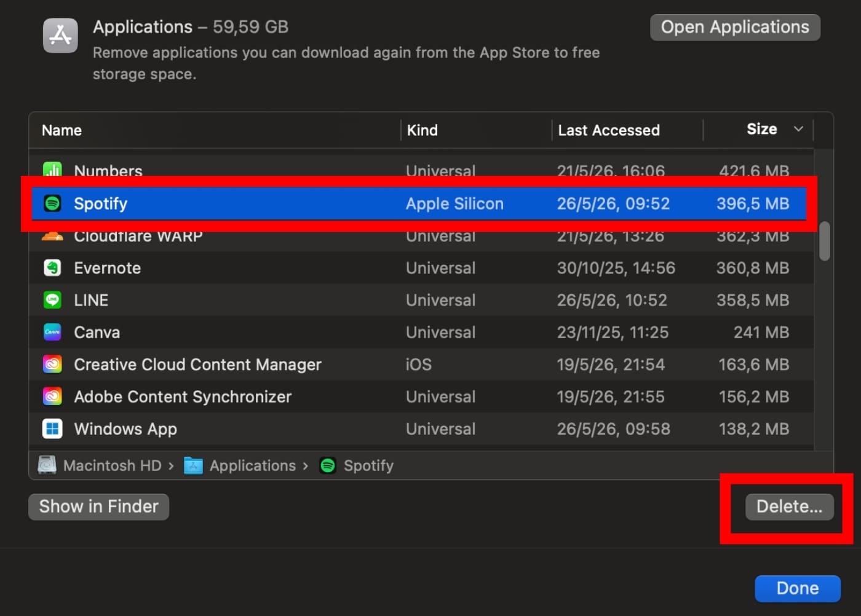Viewport: 861px width, 616px height.
Task: Click Spotify text in the path bar
Action: [x=368, y=465]
